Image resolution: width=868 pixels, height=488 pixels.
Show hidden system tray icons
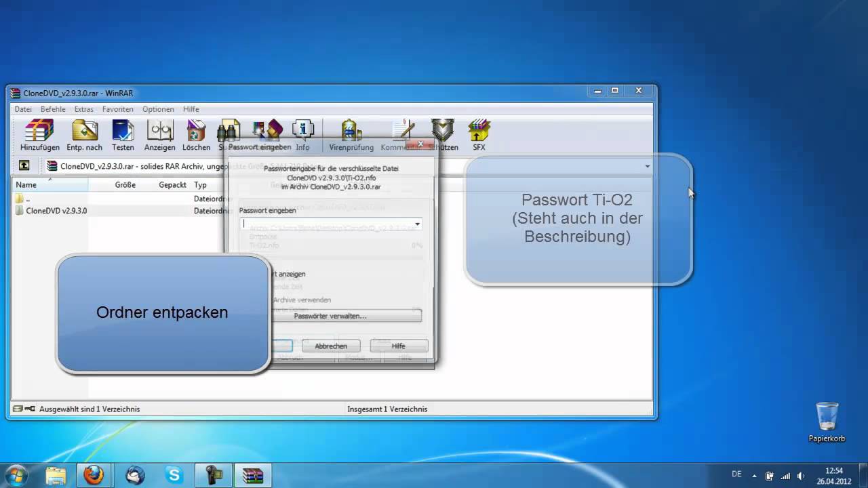[754, 475]
